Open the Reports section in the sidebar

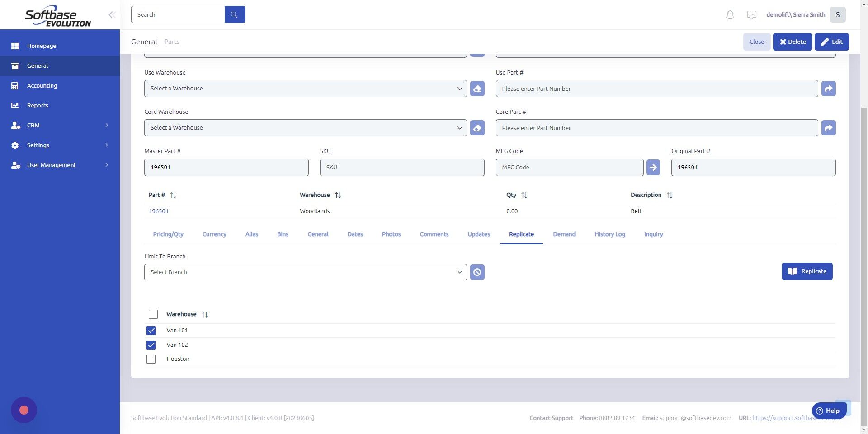pyautogui.click(x=37, y=105)
